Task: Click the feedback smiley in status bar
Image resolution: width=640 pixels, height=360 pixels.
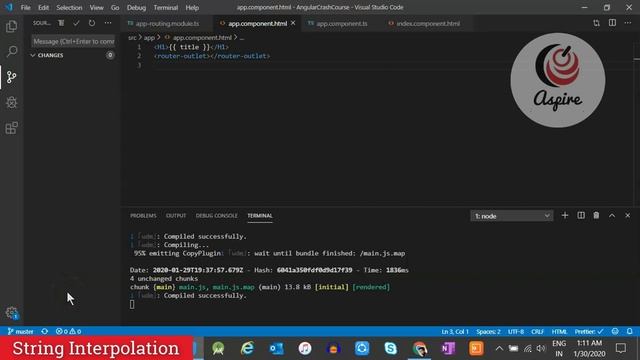Action: pos(615,331)
